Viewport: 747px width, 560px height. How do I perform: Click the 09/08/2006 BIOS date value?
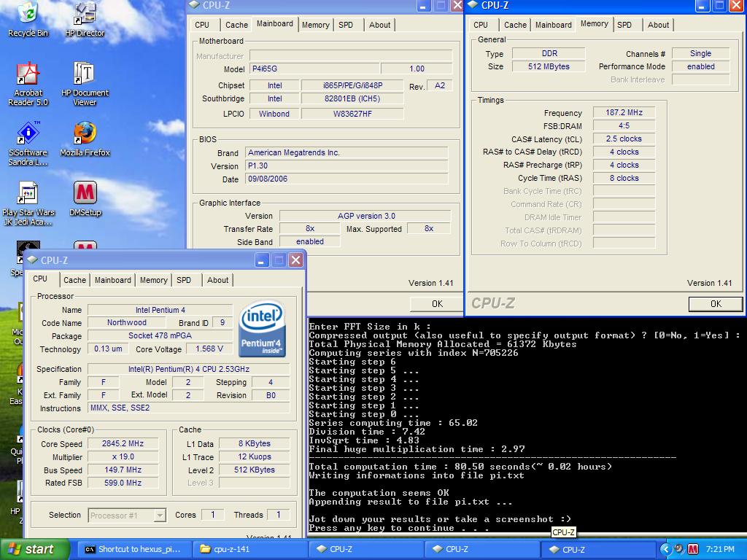(x=347, y=179)
